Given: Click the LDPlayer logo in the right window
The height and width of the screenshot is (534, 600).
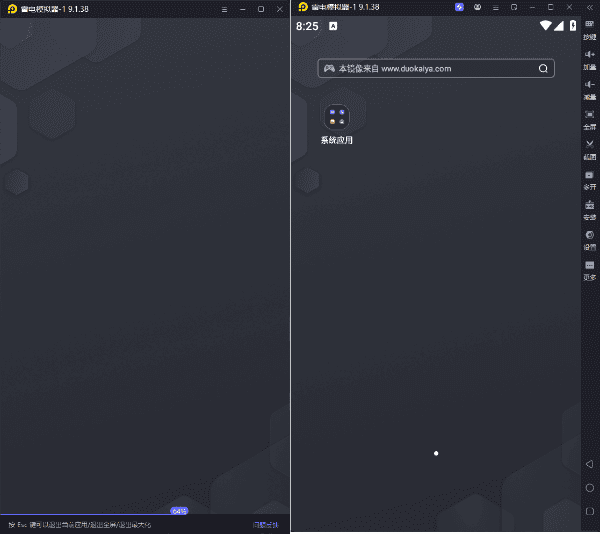Looking at the screenshot, I should point(303,7).
